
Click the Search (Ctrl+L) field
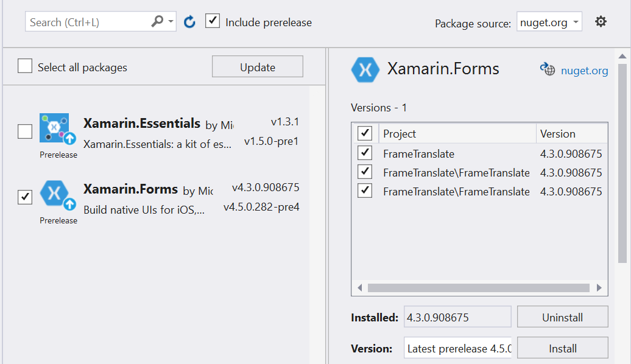(88, 22)
